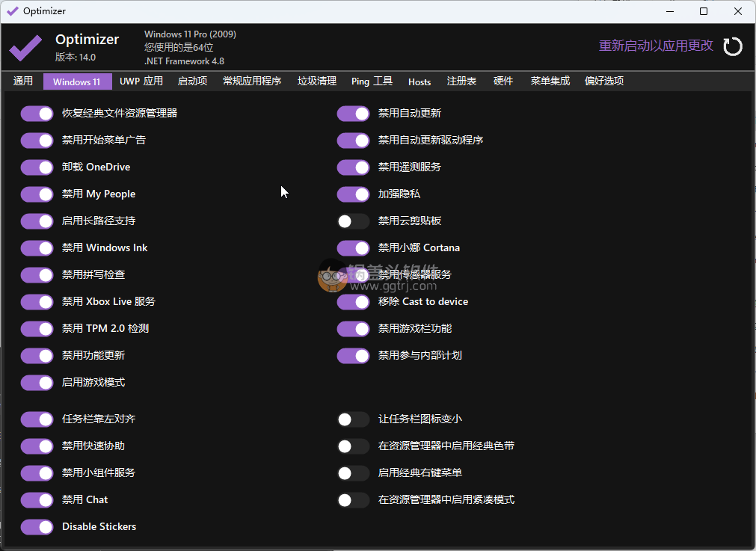The width and height of the screenshot is (756, 551).
Task: Enable 在资源管理器中启用经典色带 switch
Action: tap(354, 446)
